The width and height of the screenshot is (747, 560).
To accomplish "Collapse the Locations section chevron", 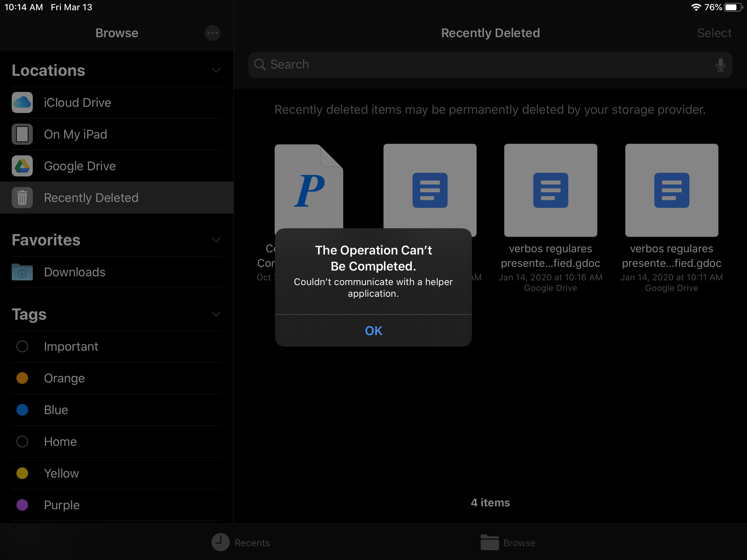I will (x=216, y=70).
